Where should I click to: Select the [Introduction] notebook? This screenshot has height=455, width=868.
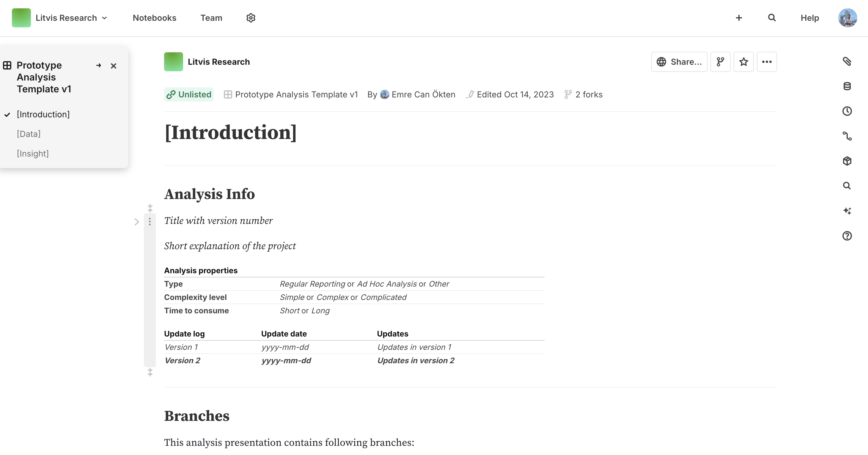pyautogui.click(x=43, y=114)
